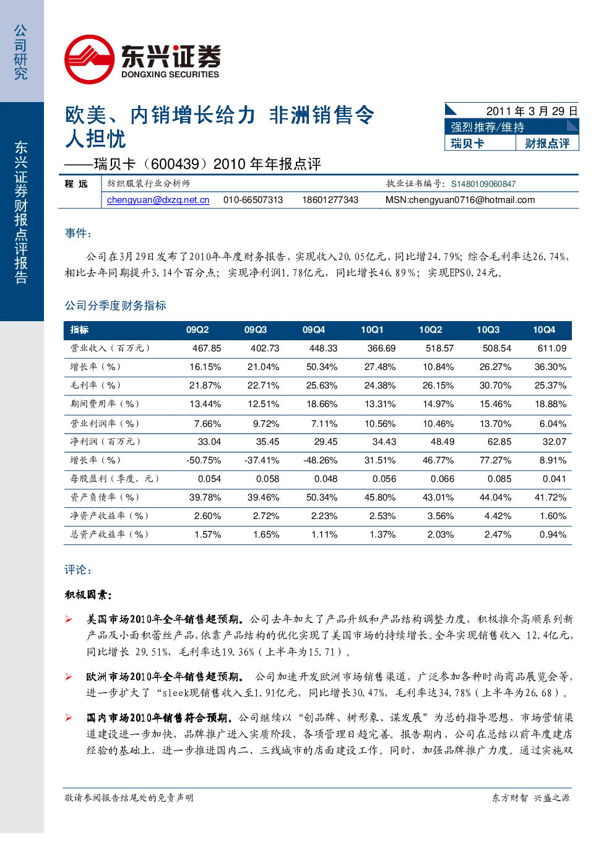
Task: Open the chengyuan@dxzq.net.cn email link
Action: [x=158, y=200]
